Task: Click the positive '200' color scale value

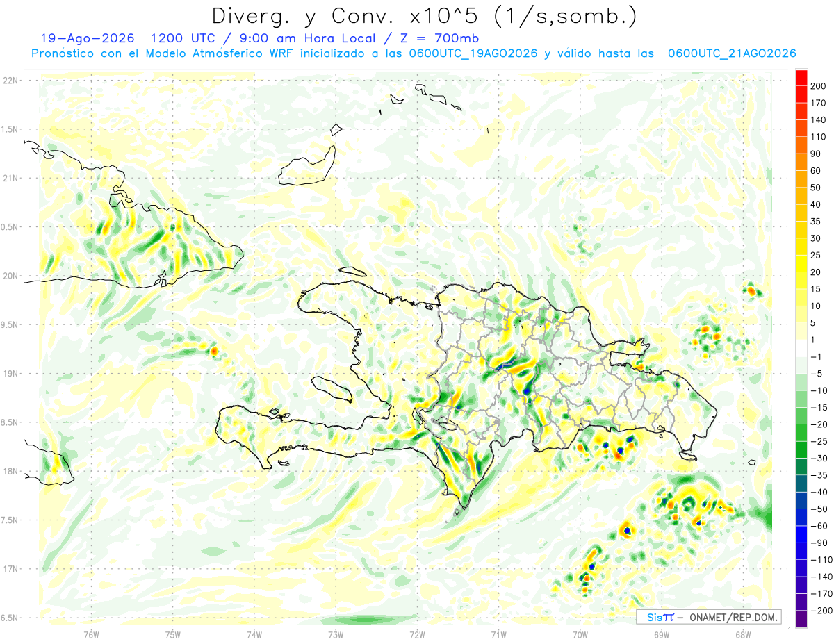Action: (818, 85)
